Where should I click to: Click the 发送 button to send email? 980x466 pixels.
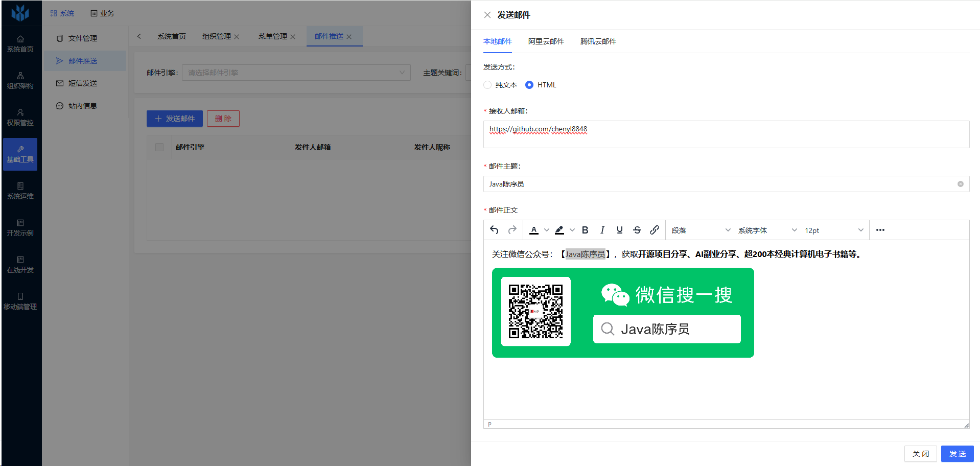point(957,454)
